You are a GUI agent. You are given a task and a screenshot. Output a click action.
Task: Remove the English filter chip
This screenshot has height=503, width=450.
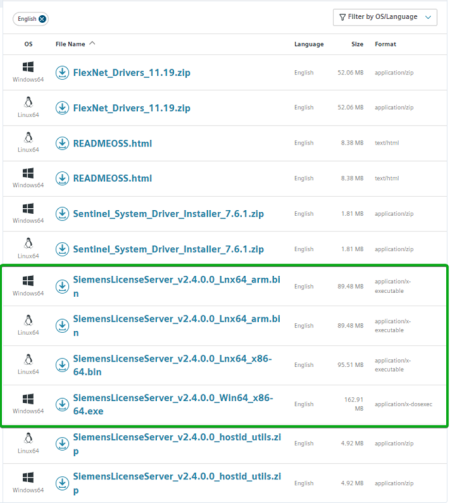[42, 19]
